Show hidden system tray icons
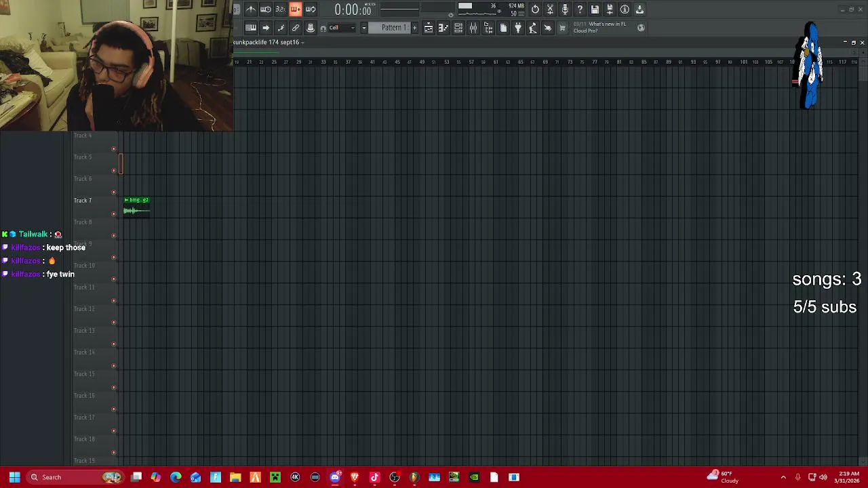Screen dimensions: 868x488 pos(783,477)
